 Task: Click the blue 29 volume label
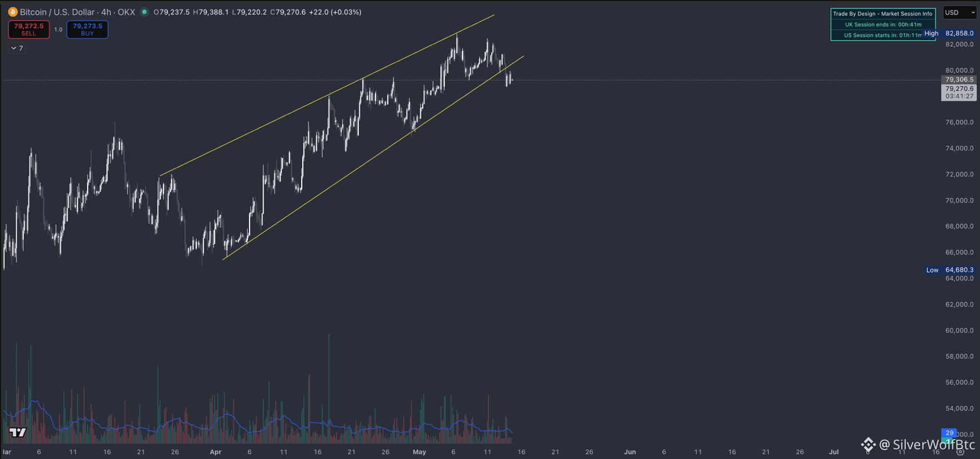pos(949,433)
